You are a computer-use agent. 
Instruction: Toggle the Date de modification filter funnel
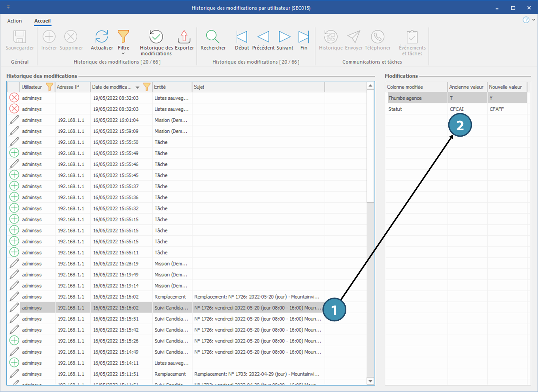coord(147,87)
